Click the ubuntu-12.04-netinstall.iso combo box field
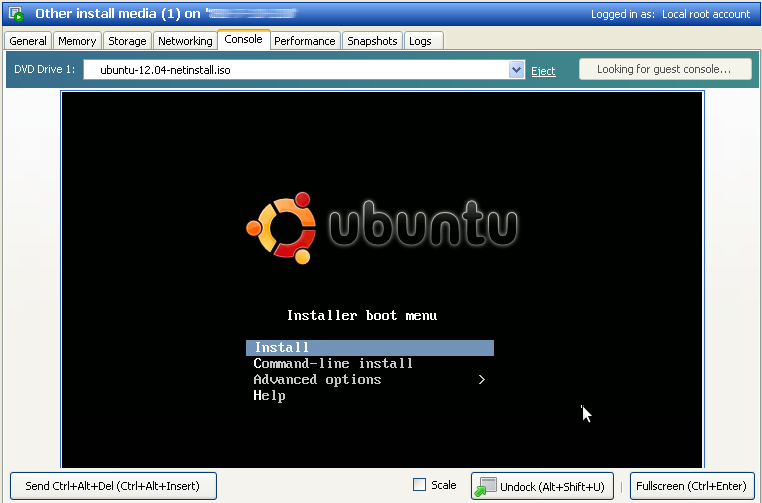 [x=304, y=69]
